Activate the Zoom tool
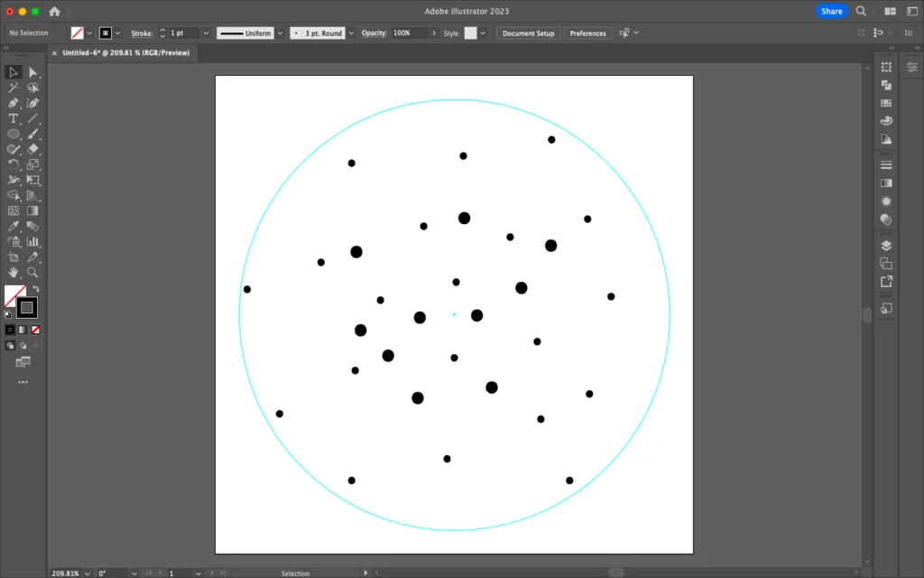Screen dimensions: 924x578 [33, 272]
